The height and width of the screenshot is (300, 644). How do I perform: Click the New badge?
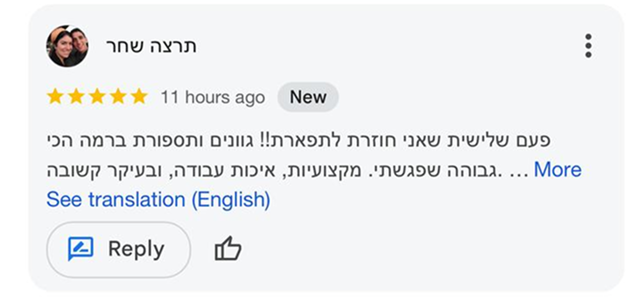[x=308, y=97]
